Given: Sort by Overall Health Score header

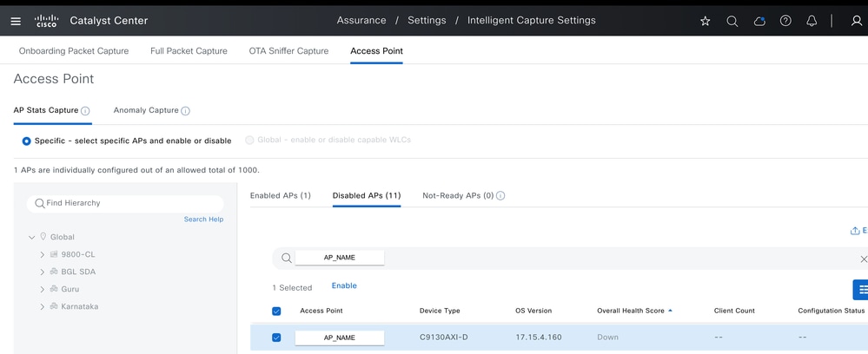Looking at the screenshot, I should pyautogui.click(x=631, y=311).
